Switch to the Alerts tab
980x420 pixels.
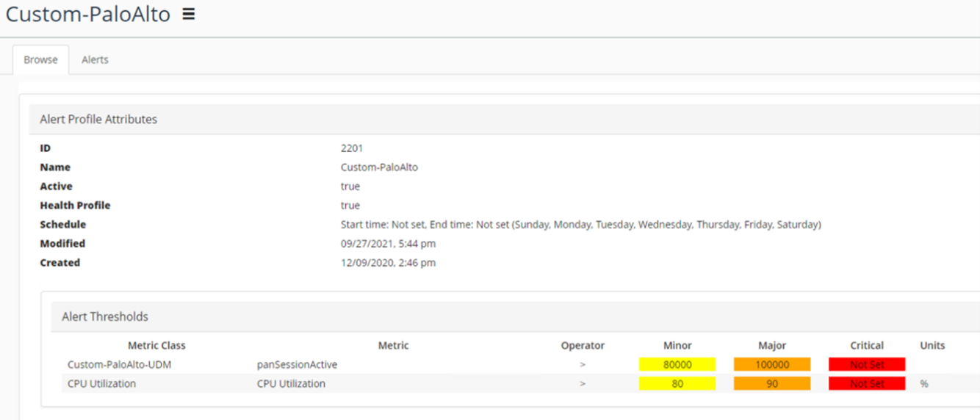tap(95, 59)
